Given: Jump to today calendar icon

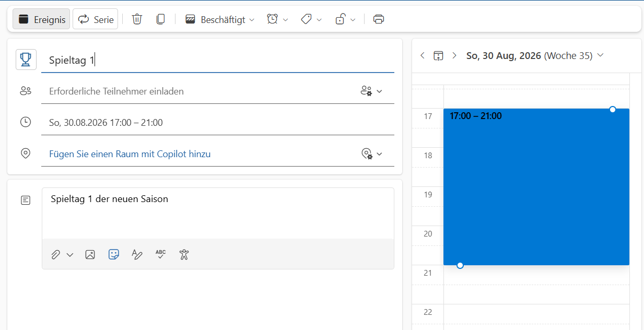Looking at the screenshot, I should (438, 55).
